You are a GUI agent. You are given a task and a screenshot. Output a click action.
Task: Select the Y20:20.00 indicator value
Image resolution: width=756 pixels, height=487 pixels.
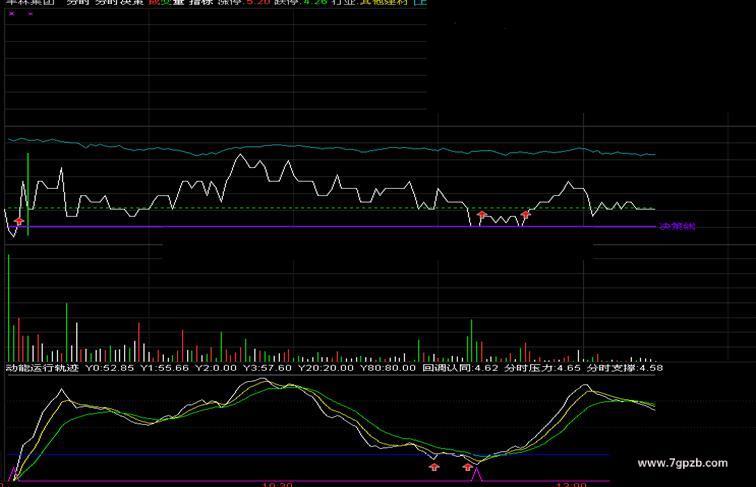point(325,368)
